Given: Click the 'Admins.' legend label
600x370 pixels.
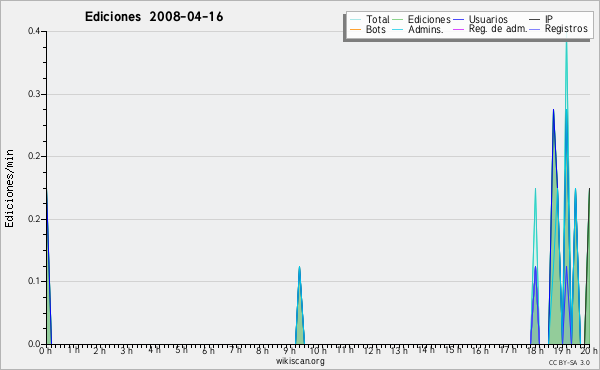Looking at the screenshot, I should (426, 29).
